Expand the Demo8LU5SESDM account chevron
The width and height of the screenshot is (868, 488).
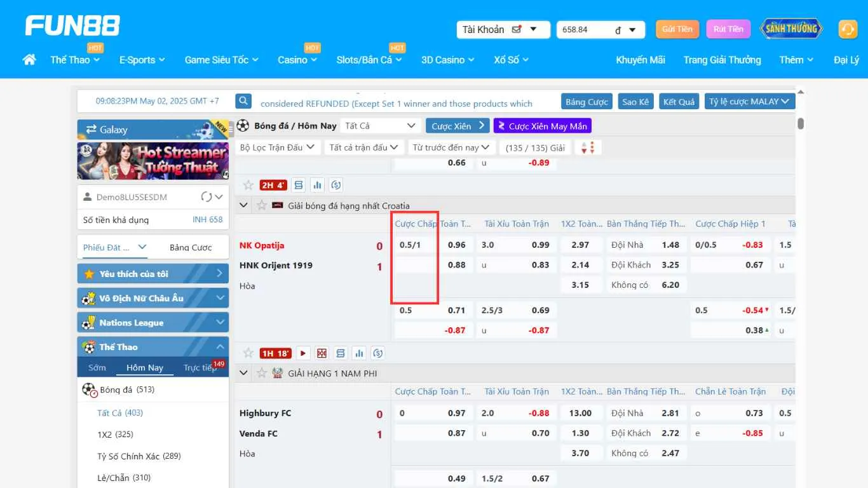(219, 197)
